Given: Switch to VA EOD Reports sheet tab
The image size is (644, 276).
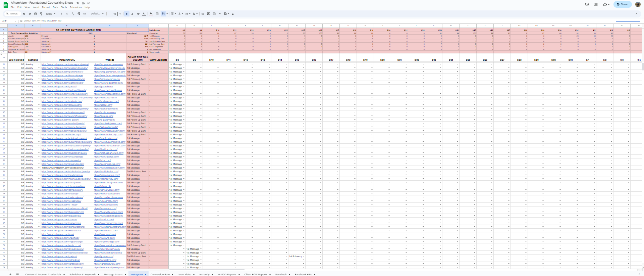Looking at the screenshot, I should (227, 274).
